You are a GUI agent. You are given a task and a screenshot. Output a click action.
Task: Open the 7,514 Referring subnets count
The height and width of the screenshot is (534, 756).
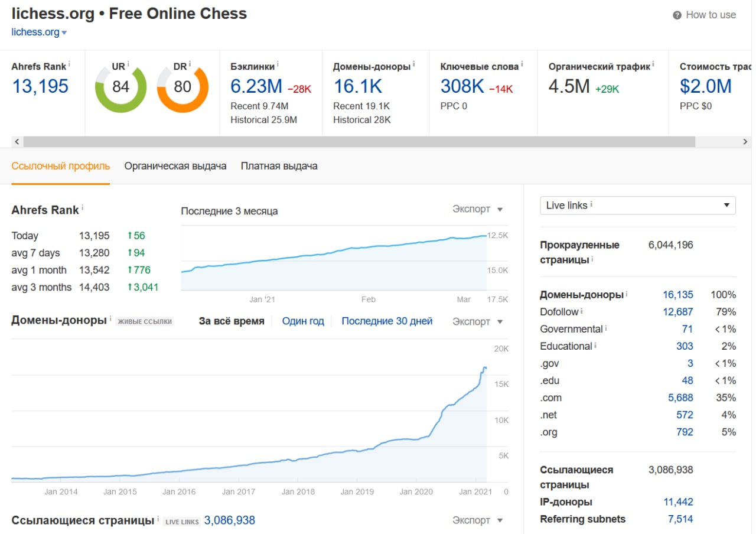coord(681,519)
